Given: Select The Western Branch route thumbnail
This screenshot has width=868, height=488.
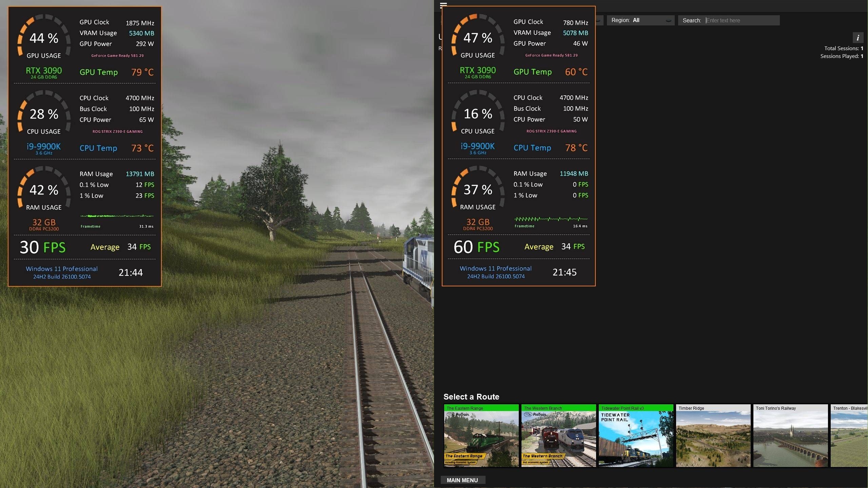Looking at the screenshot, I should point(558,436).
